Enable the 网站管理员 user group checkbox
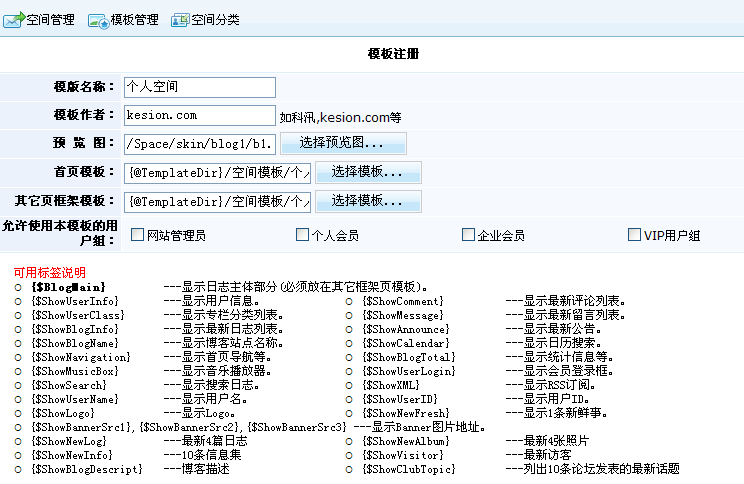This screenshot has width=744, height=484. (x=138, y=235)
